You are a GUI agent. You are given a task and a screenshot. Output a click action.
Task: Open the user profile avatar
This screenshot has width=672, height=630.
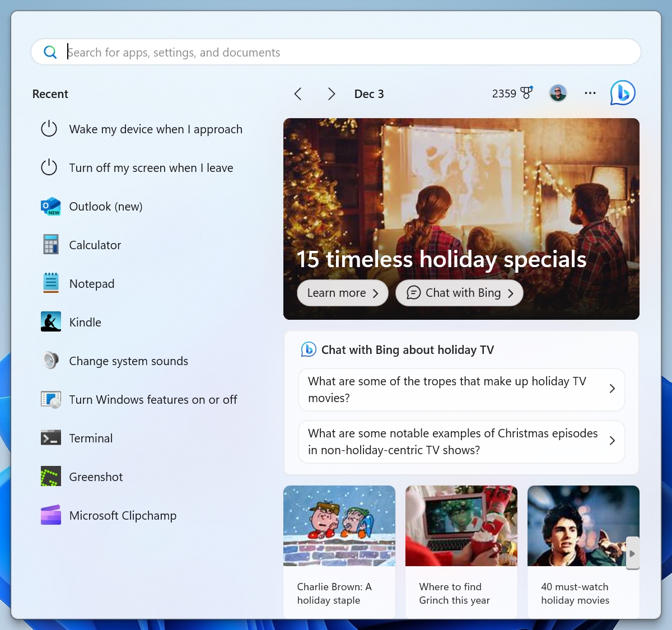(x=558, y=94)
